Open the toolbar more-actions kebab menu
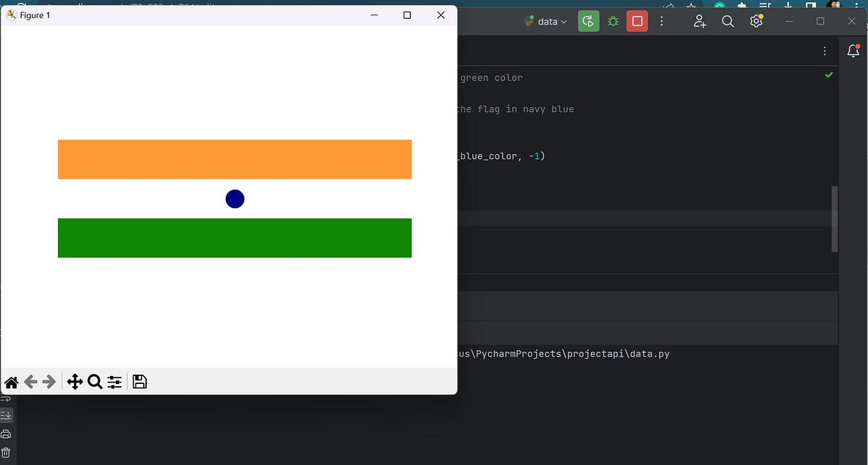This screenshot has height=465, width=868. coord(662,21)
